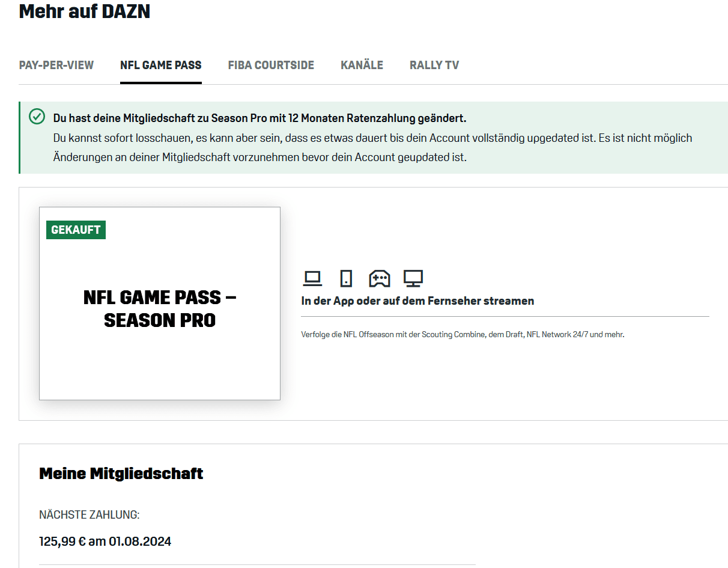728x568 pixels.
Task: Click the Meine Mitgliedschaft heading
Action: (121, 474)
